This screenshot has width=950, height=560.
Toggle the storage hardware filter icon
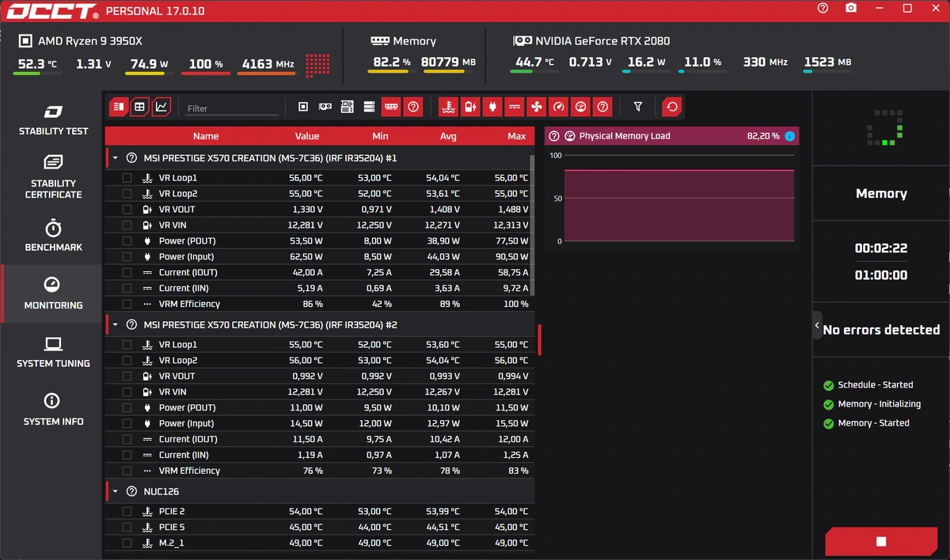coord(369,107)
